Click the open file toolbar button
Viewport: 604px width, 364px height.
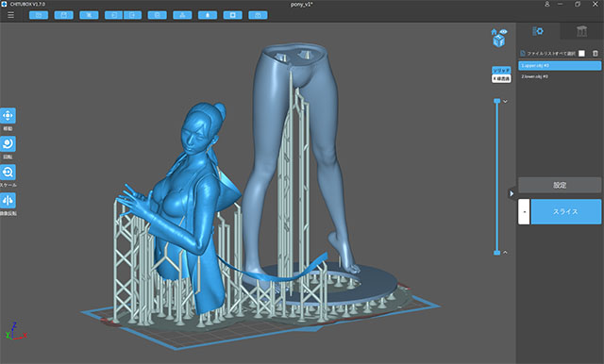pos(39,15)
